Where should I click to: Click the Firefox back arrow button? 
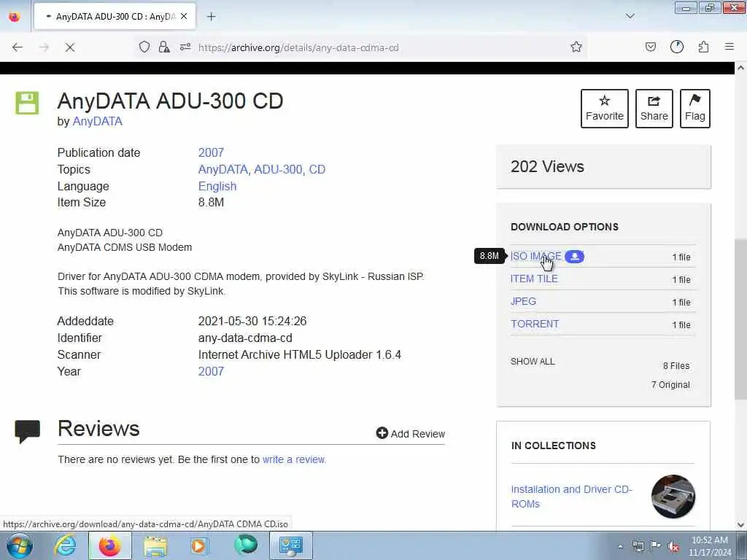pos(18,47)
